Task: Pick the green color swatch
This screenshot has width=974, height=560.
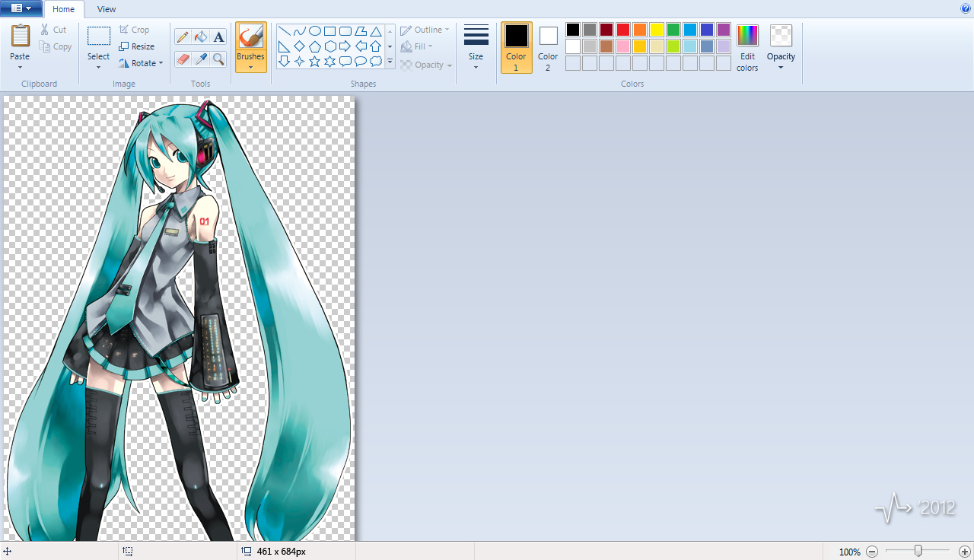Action: [673, 30]
